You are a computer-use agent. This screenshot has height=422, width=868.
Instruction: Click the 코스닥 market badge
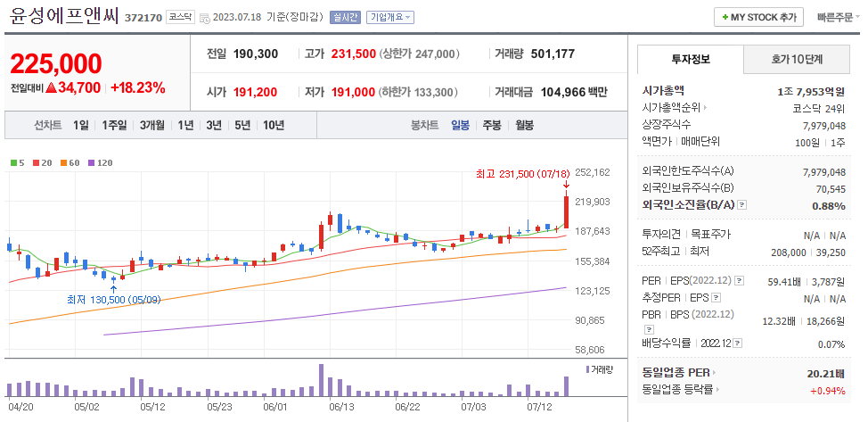click(181, 17)
